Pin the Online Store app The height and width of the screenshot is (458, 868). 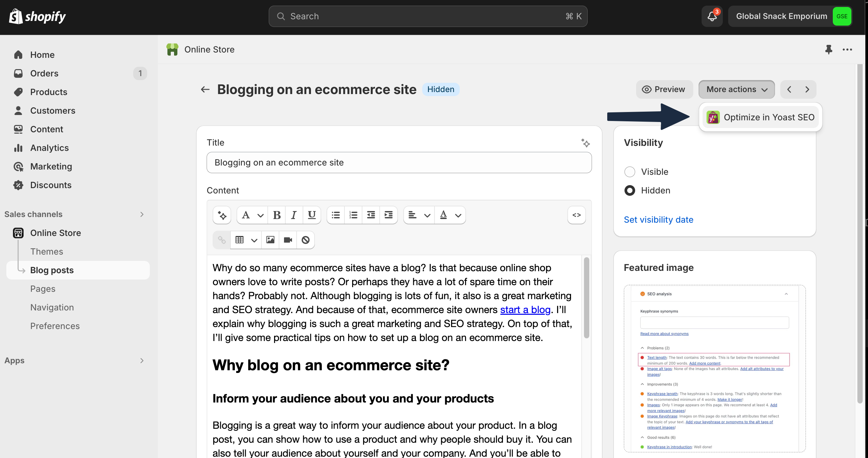(x=828, y=50)
